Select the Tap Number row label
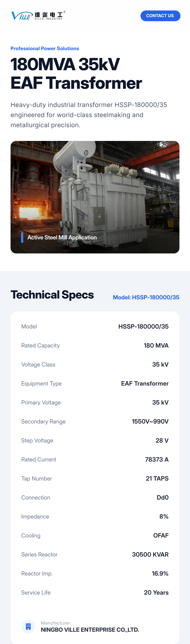190x644 pixels. point(37,478)
